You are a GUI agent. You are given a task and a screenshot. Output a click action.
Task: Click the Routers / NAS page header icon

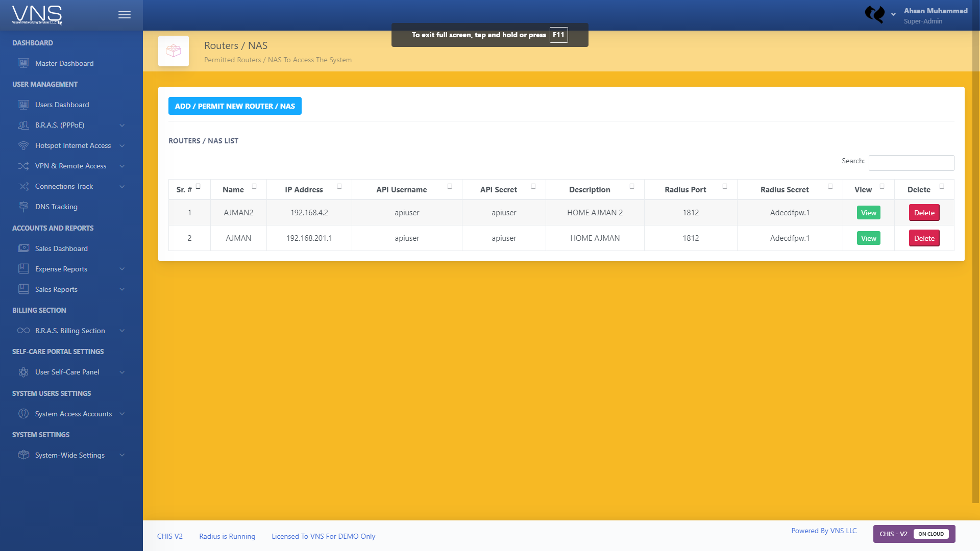click(174, 51)
